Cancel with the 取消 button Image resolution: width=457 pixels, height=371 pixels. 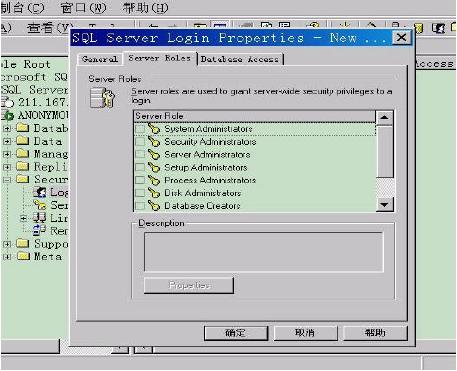point(305,333)
